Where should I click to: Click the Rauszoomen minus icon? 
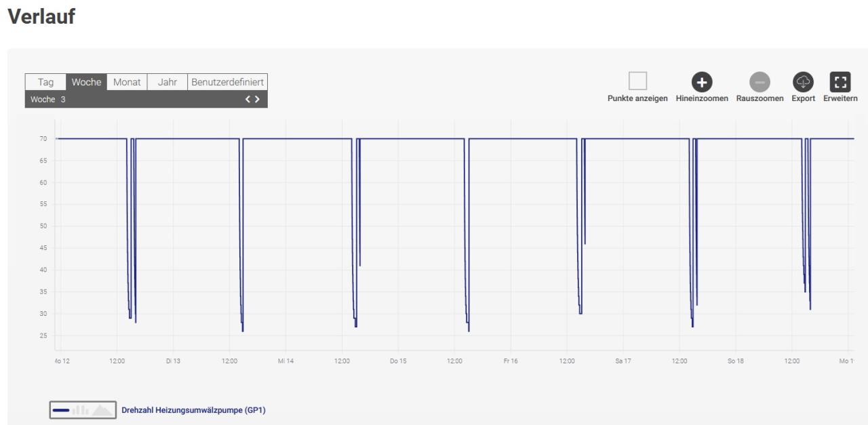(759, 82)
